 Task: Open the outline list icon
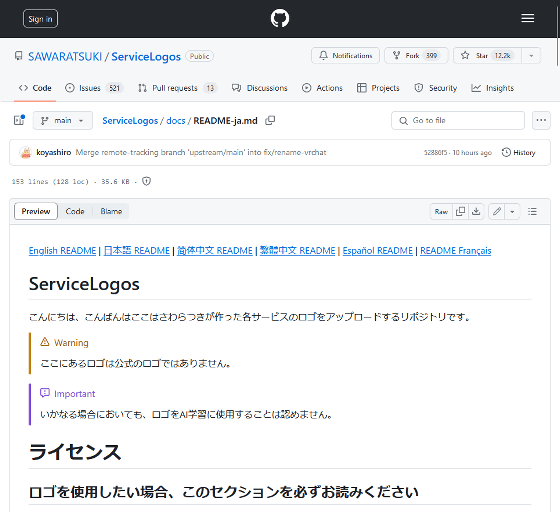point(532,212)
